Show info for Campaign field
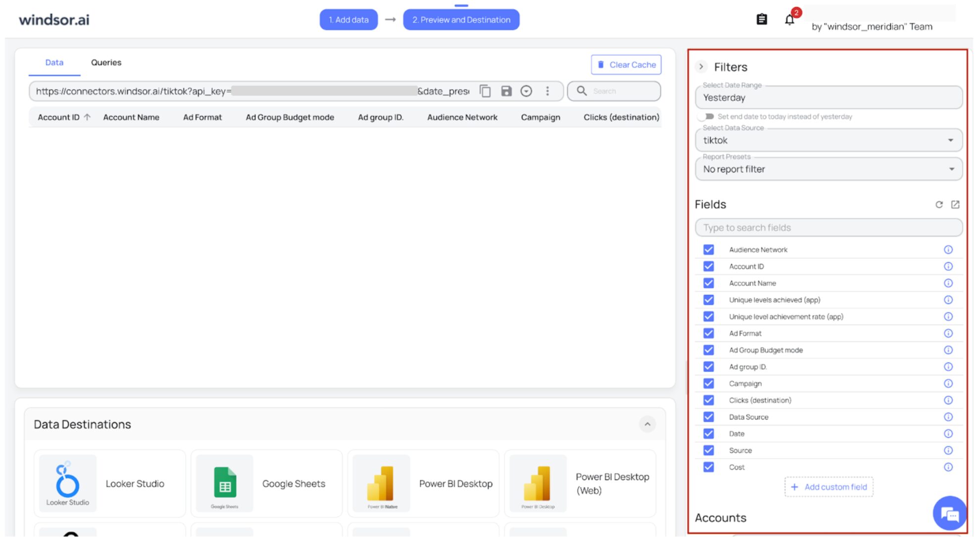This screenshot has width=980, height=537. click(948, 384)
